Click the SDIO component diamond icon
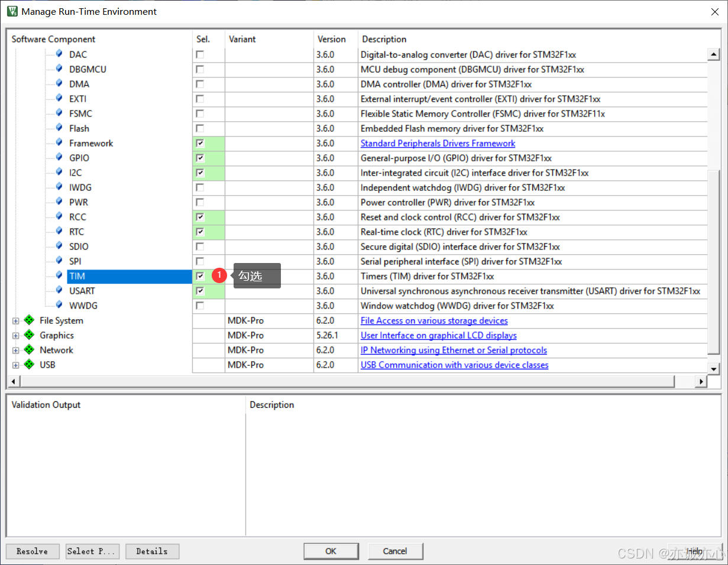728x565 pixels. click(x=59, y=246)
